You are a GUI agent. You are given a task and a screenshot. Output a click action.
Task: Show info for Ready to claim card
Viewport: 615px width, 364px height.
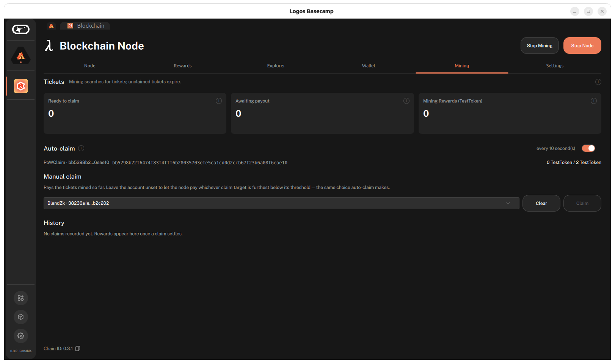pyautogui.click(x=219, y=101)
